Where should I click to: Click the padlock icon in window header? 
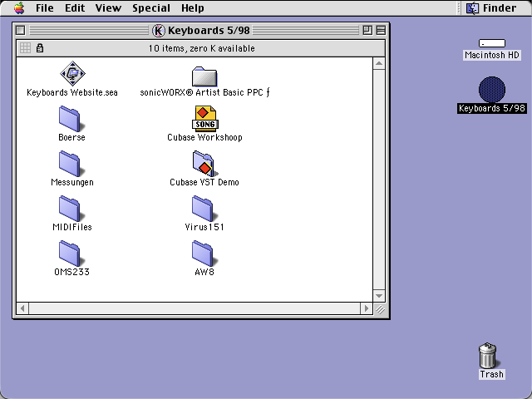40,48
